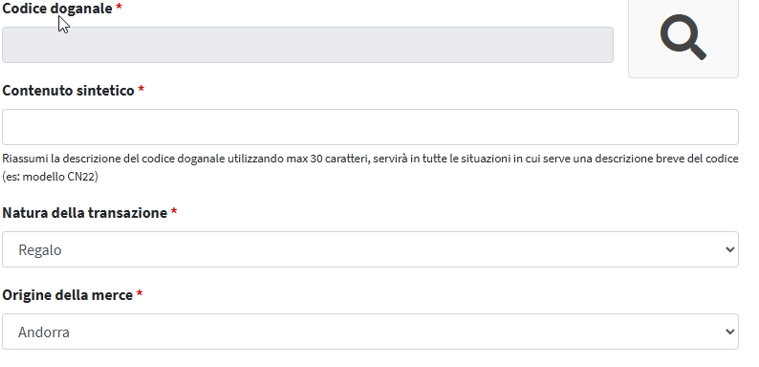Viewport: 759px width, 367px height.
Task: Click the selected value Regalo
Action: tap(40, 250)
